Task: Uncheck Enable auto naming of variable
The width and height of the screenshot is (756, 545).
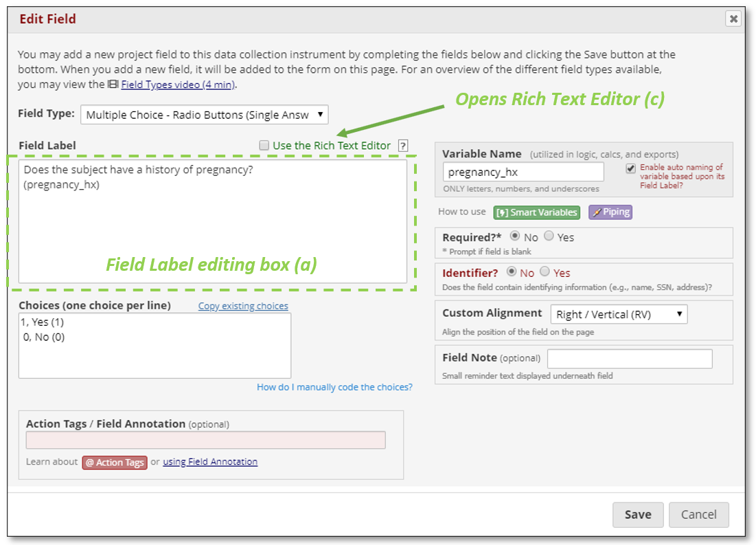Action: pos(630,168)
